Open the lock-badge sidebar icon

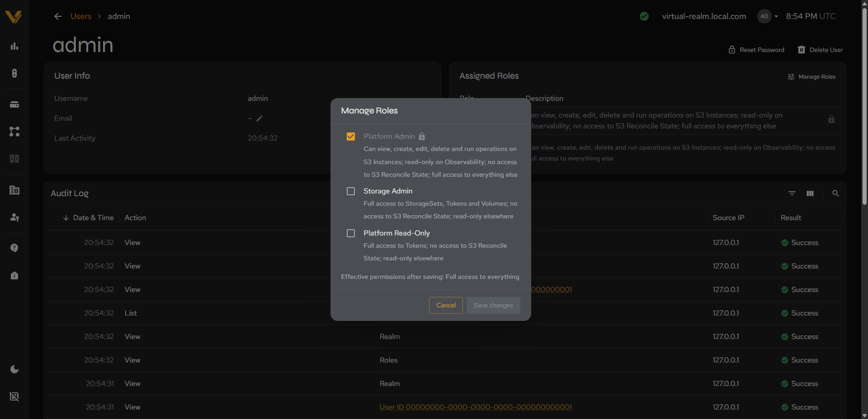pos(14,275)
